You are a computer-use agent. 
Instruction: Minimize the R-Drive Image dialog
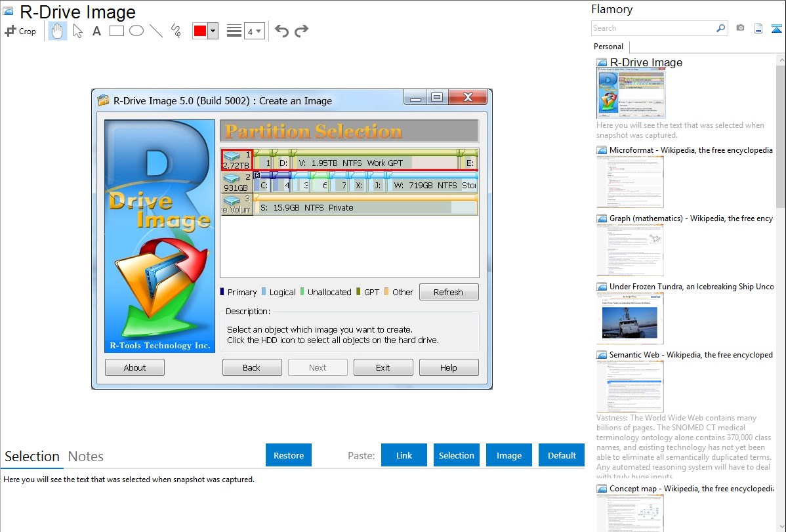coord(415,98)
